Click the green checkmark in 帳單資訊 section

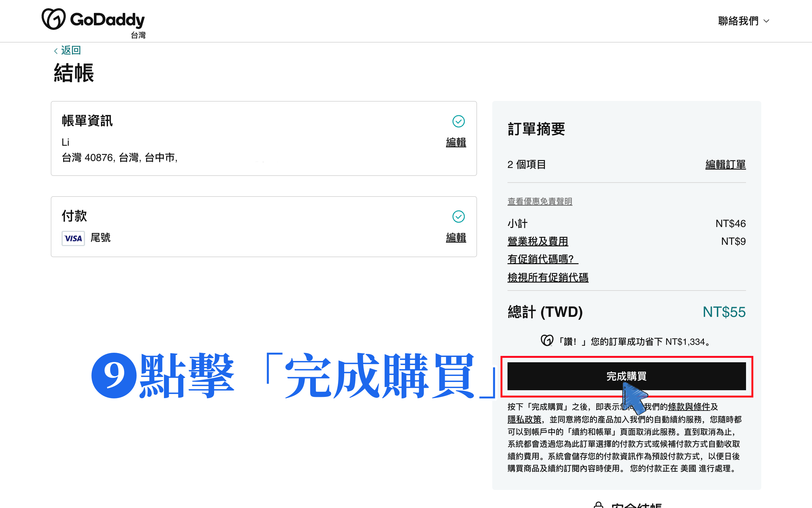point(458,121)
